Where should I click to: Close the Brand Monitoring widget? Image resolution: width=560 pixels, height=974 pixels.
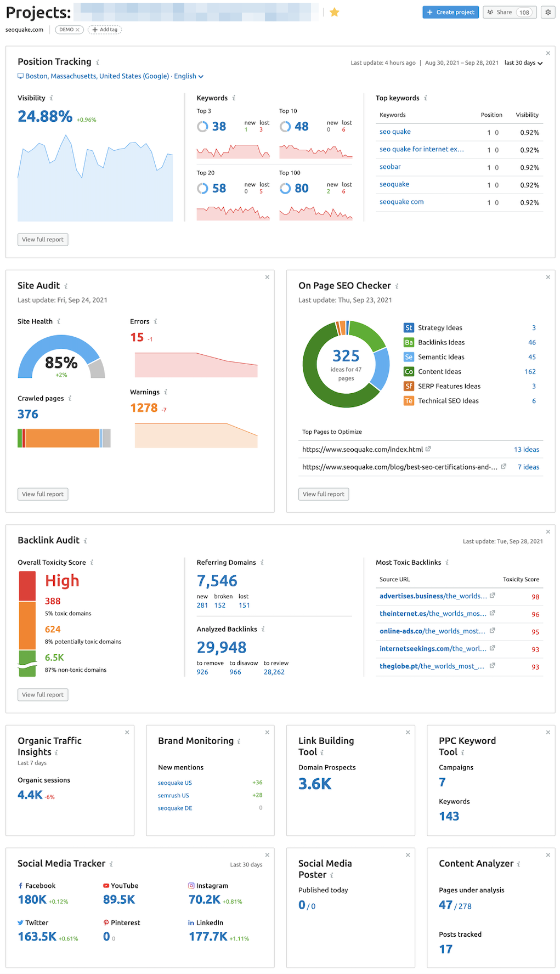pyautogui.click(x=267, y=732)
